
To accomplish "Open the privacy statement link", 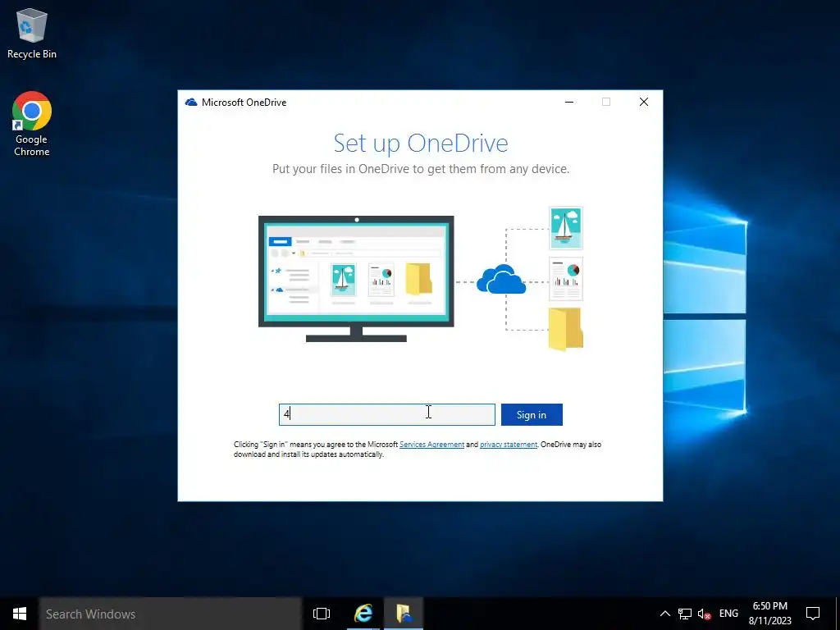I will point(509,444).
